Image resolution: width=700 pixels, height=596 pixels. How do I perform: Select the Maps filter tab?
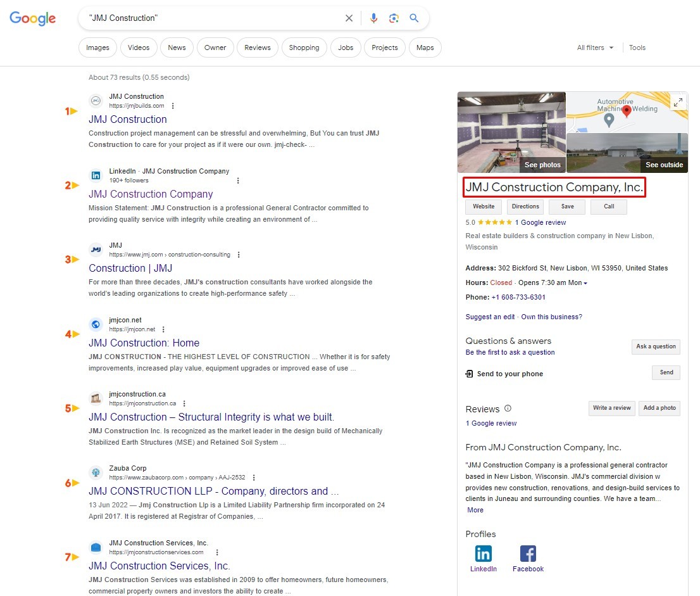(x=425, y=48)
